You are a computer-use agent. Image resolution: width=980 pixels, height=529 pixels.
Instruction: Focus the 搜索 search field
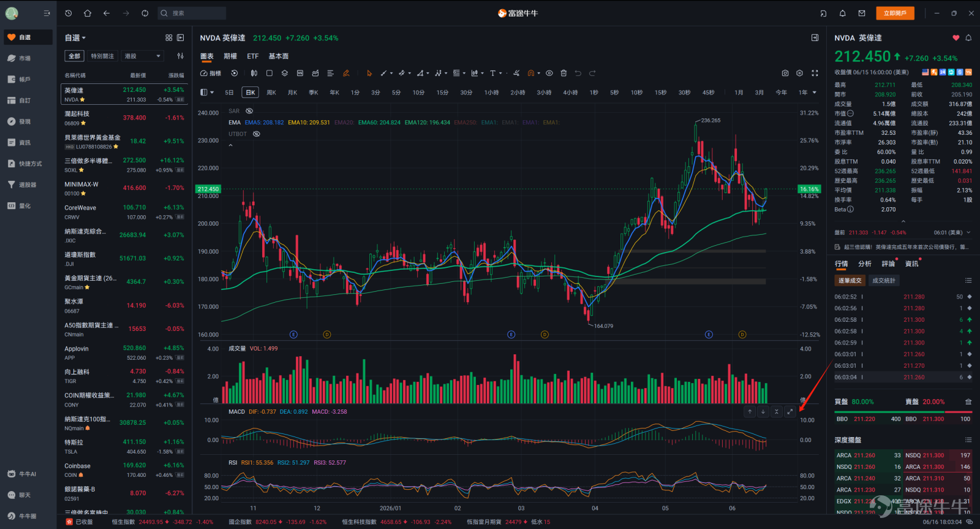pos(192,13)
